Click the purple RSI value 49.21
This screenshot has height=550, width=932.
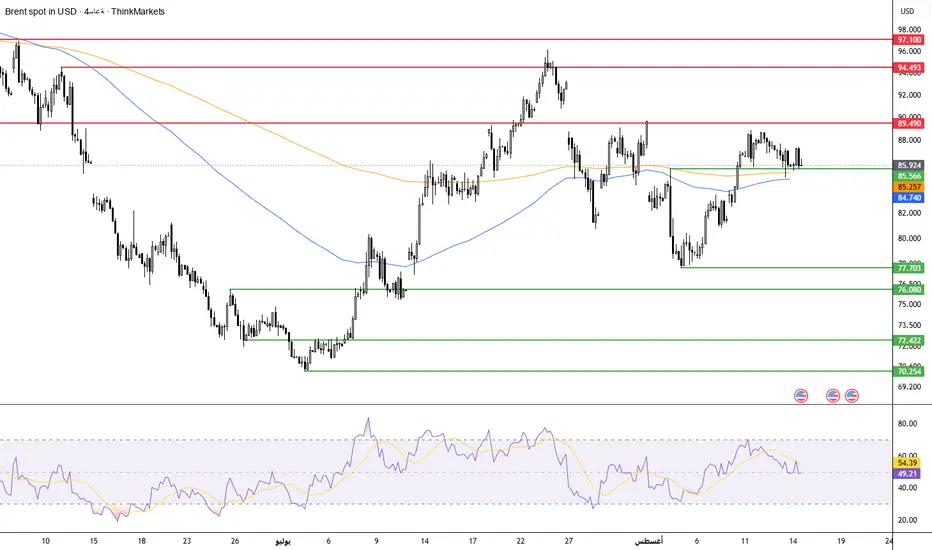[x=907, y=474]
